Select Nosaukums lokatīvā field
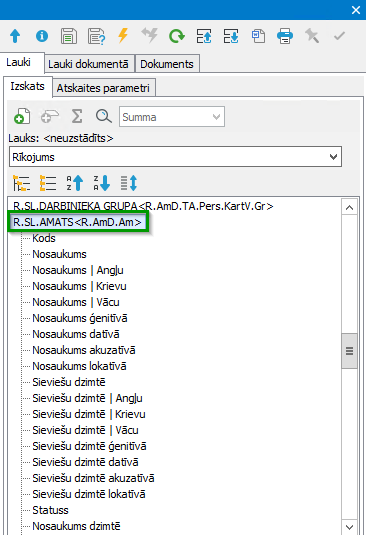Screen dimensions: 366x535 point(79,366)
